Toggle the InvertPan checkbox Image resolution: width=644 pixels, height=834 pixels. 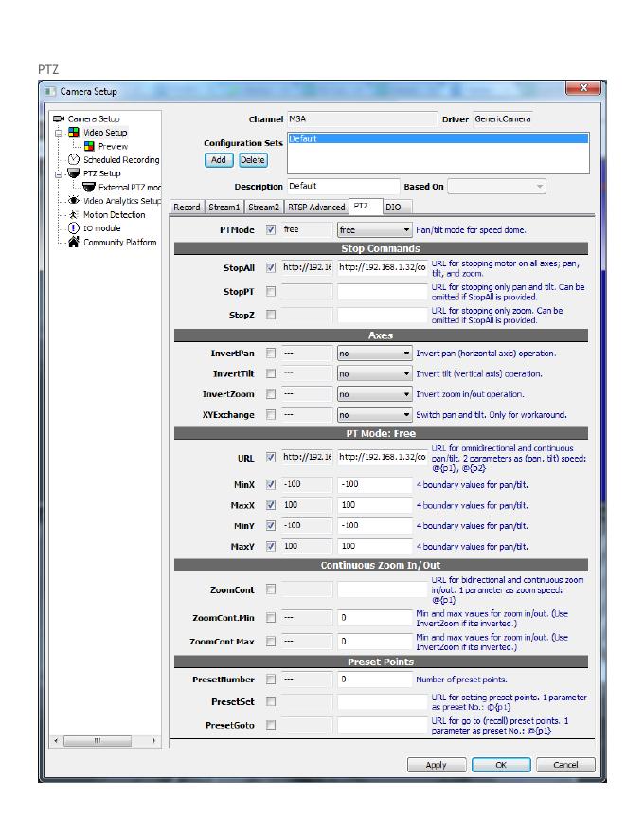coord(272,354)
